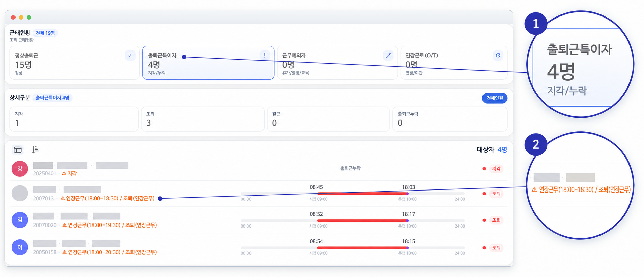
Task: Select the 연장근로(O/T) 0명 card
Action: click(x=454, y=63)
